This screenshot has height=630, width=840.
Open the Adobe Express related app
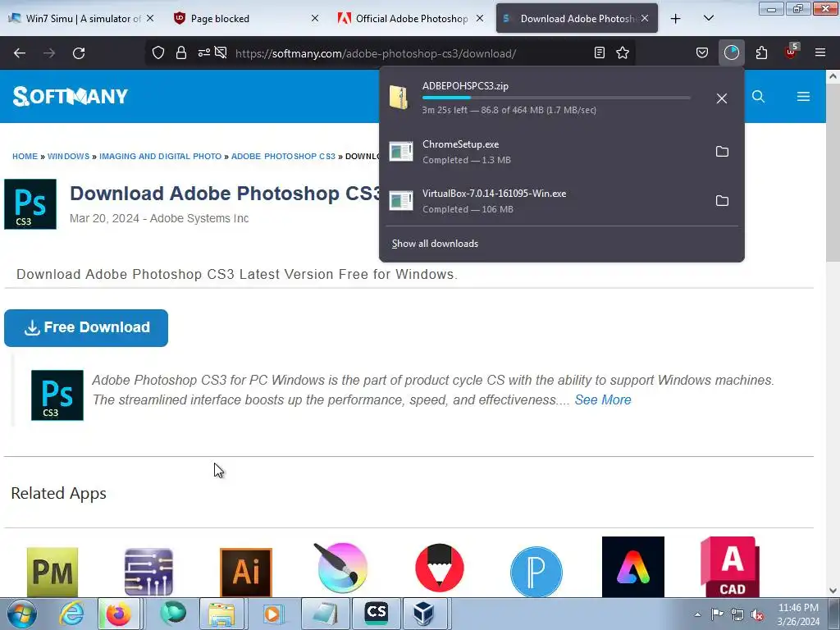(x=633, y=567)
